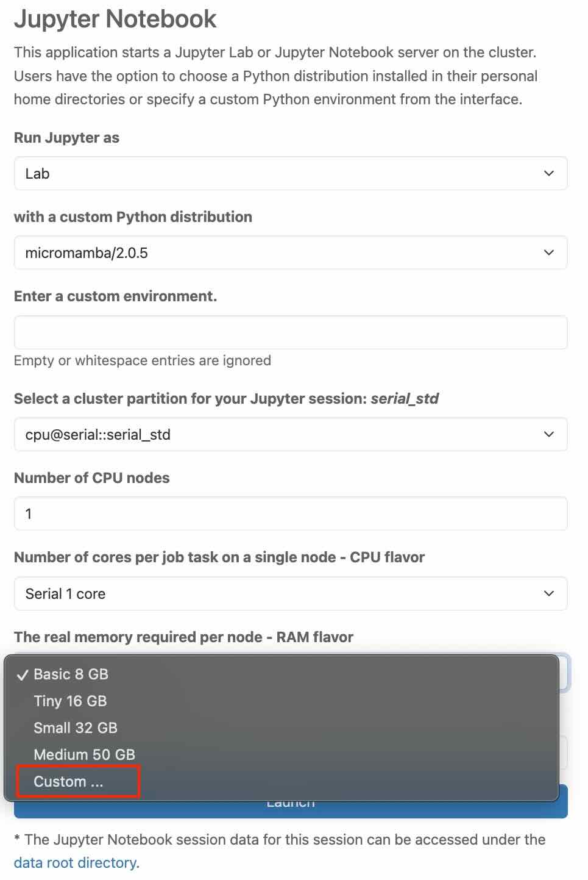This screenshot has width=588, height=880.
Task: Select the Custom ... RAM option
Action: pyautogui.click(x=68, y=782)
